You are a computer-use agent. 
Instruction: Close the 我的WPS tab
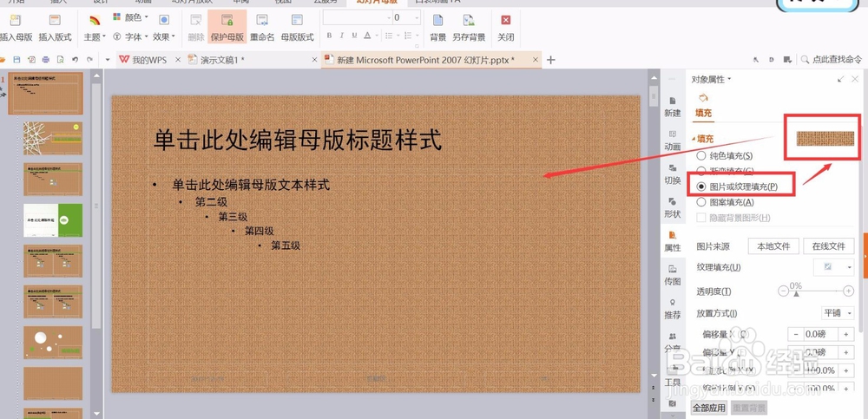178,60
